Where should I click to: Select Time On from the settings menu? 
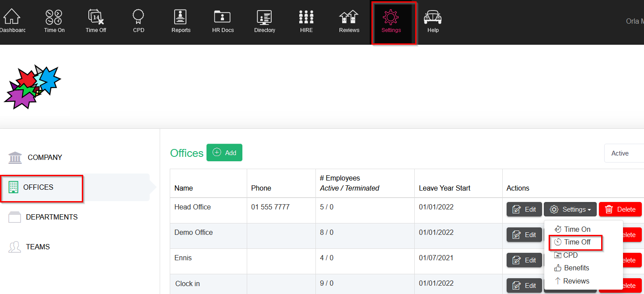[576, 229]
